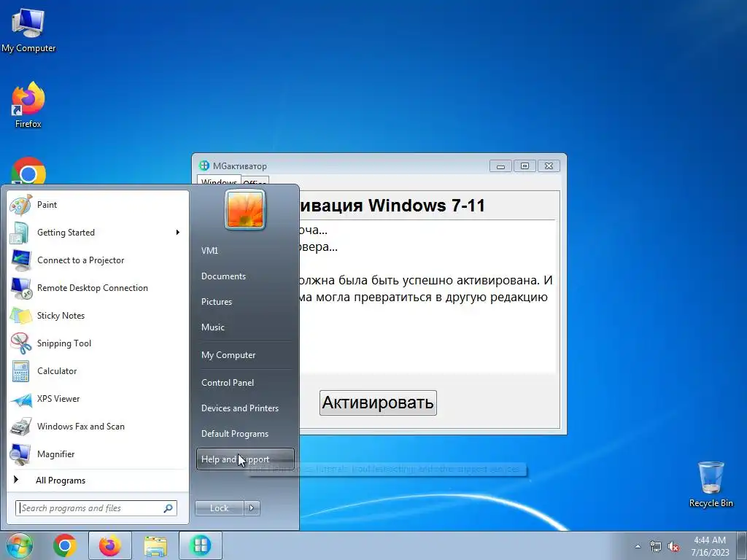This screenshot has width=747, height=560.
Task: Click the network tray icon
Action: coord(656,547)
